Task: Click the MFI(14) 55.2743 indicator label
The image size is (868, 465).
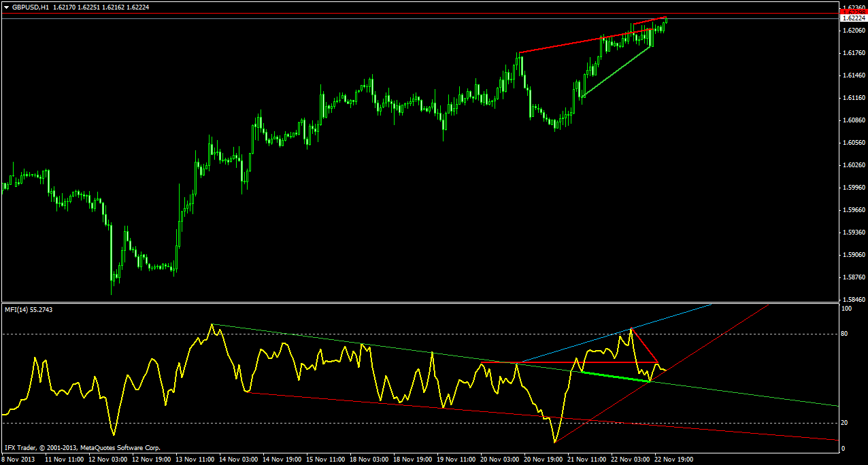Action: click(29, 309)
